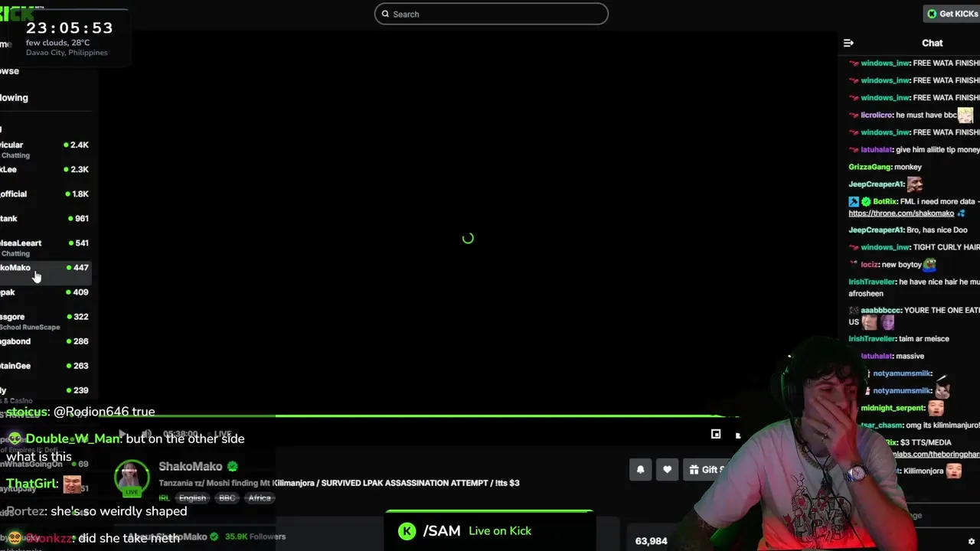This screenshot has height=551, width=980.
Task: Click the IRL category link
Action: (x=164, y=498)
